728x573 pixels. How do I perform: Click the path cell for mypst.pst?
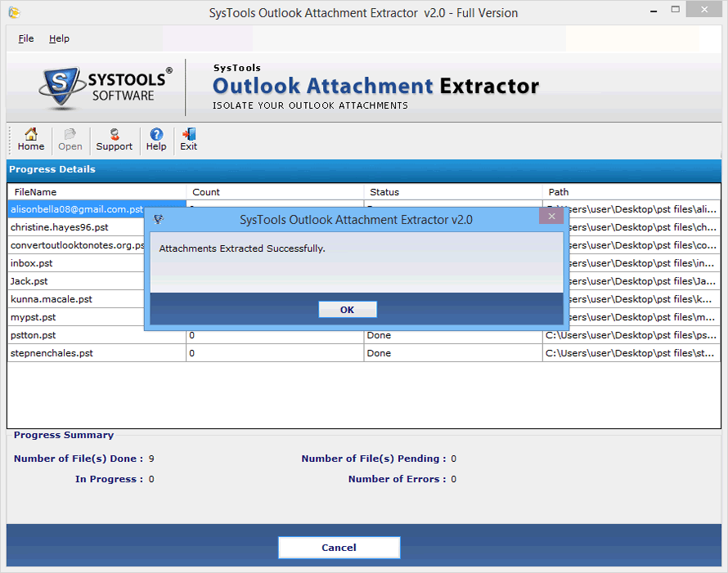click(645, 317)
